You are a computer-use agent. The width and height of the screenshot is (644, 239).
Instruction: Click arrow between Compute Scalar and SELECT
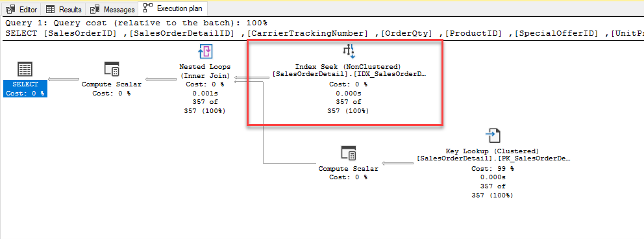[64, 79]
